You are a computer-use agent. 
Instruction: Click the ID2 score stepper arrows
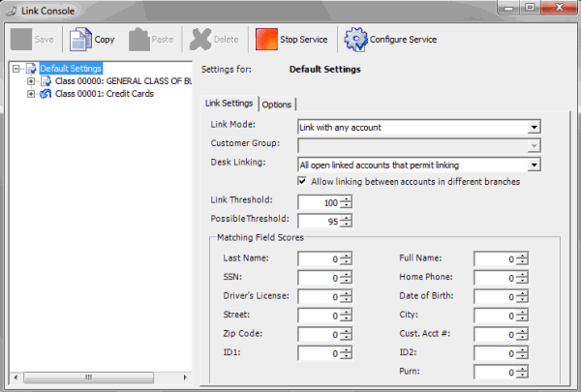tap(522, 353)
